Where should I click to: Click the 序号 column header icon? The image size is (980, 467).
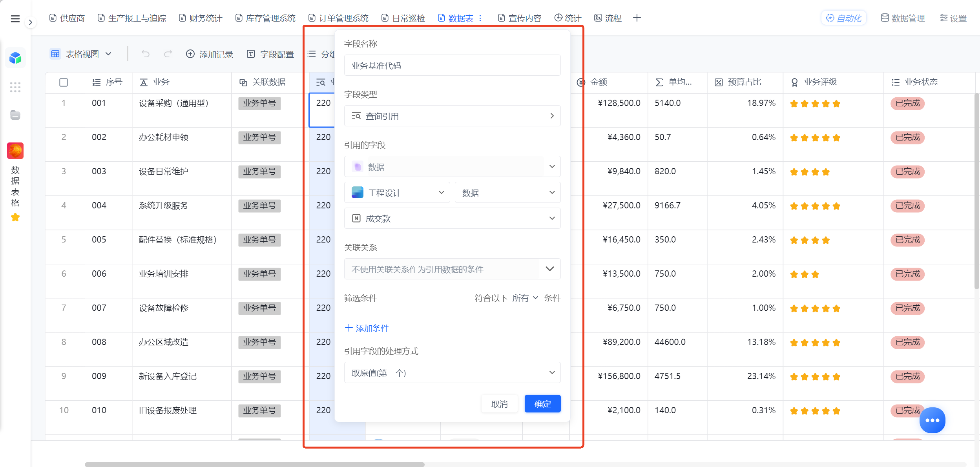[96, 82]
